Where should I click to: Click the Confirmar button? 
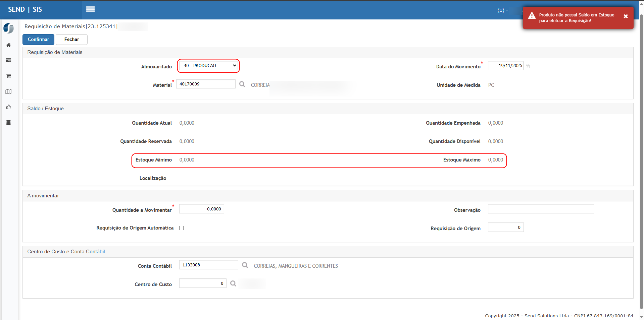tap(38, 40)
